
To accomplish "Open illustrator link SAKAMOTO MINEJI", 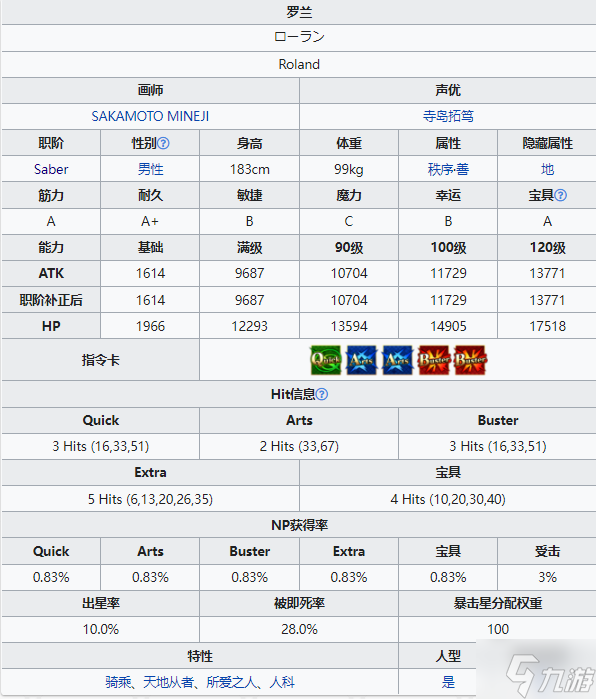I will (x=150, y=116).
